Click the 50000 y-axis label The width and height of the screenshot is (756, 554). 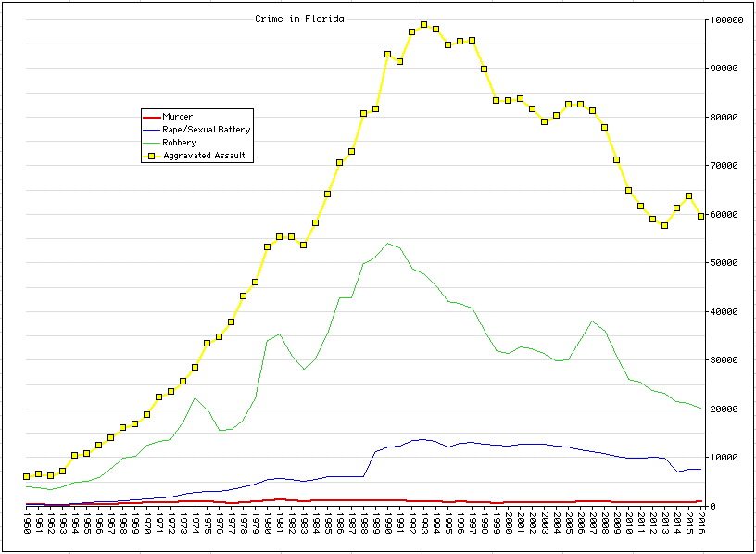point(724,263)
